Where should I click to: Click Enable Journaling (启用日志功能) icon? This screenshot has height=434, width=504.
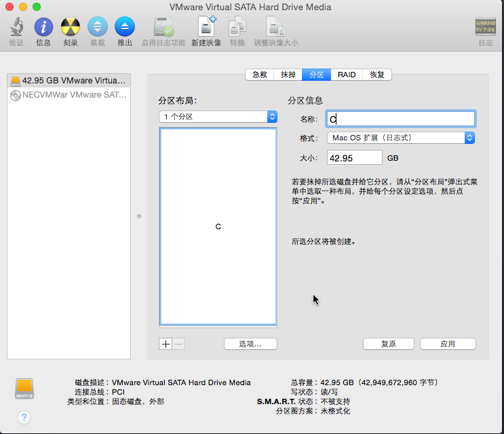point(163,26)
